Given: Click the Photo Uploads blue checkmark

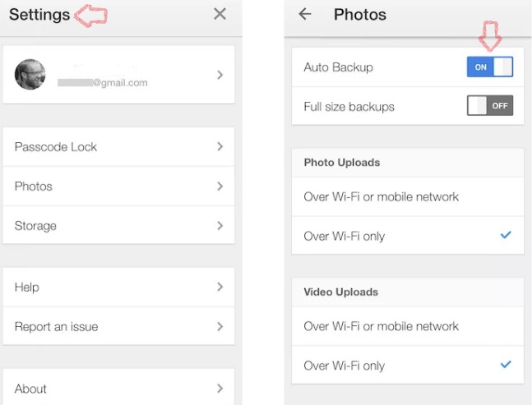Looking at the screenshot, I should click(506, 236).
